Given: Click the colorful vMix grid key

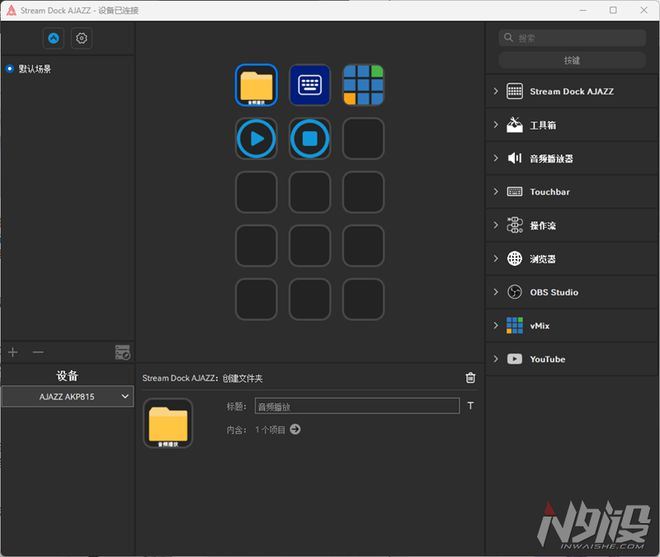Looking at the screenshot, I should click(363, 85).
